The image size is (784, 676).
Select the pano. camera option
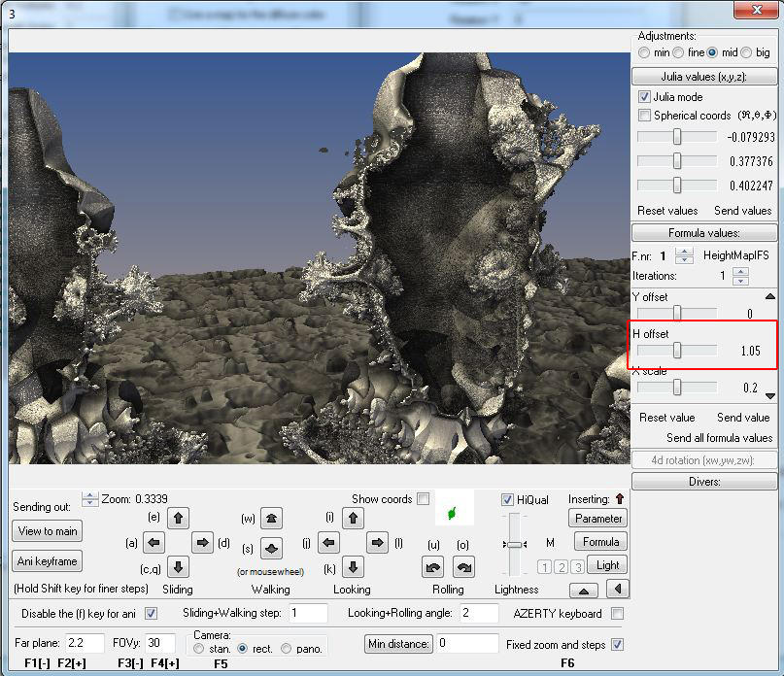pyautogui.click(x=286, y=649)
